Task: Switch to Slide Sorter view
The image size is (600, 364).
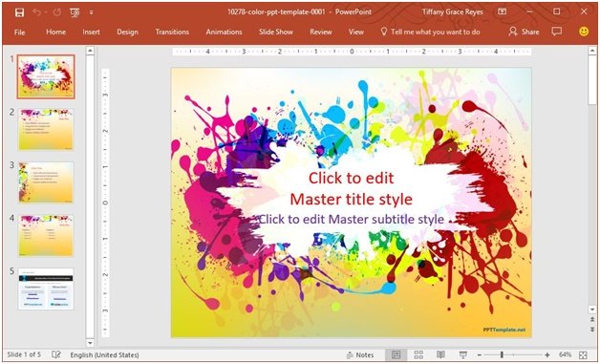Action: pyautogui.click(x=418, y=354)
